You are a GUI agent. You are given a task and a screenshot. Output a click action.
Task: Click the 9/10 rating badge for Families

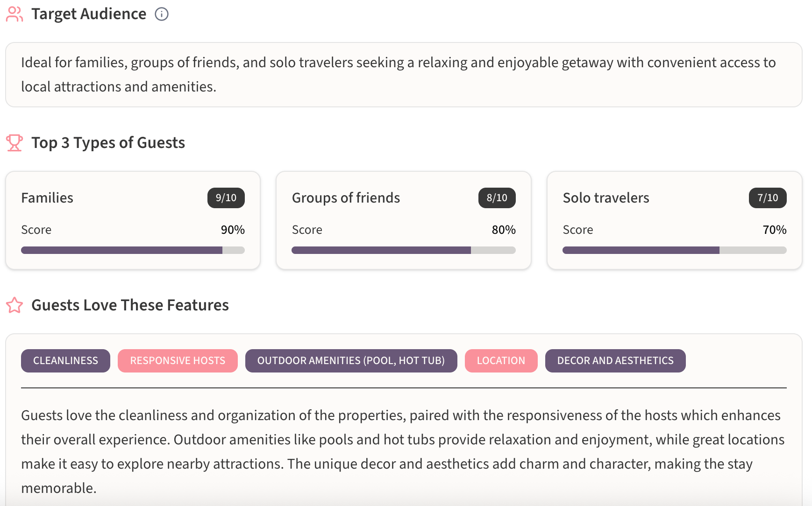pyautogui.click(x=226, y=198)
